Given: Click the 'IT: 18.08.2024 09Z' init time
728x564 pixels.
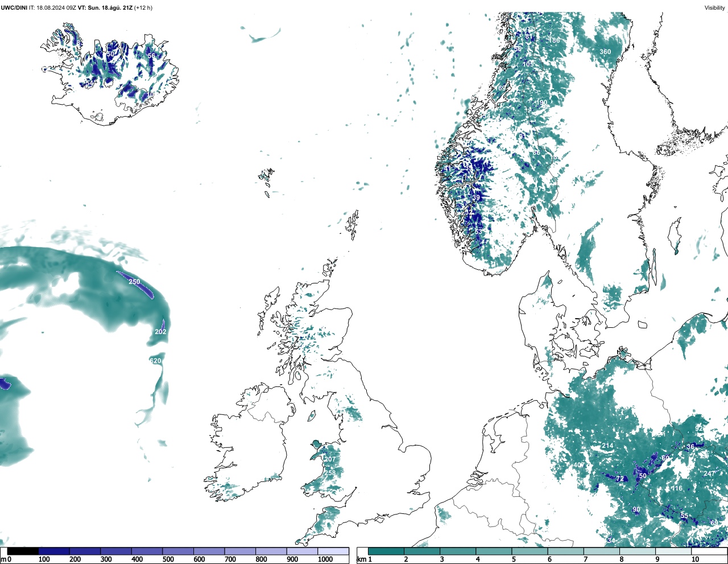Looking at the screenshot, I should coord(52,8).
